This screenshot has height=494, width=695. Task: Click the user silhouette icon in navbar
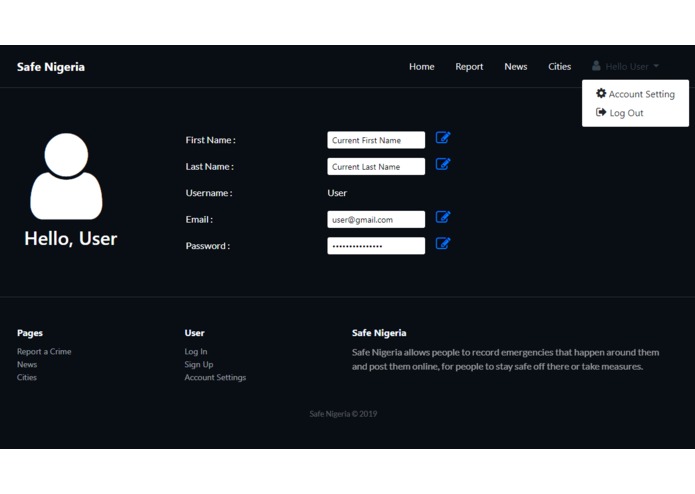(596, 66)
